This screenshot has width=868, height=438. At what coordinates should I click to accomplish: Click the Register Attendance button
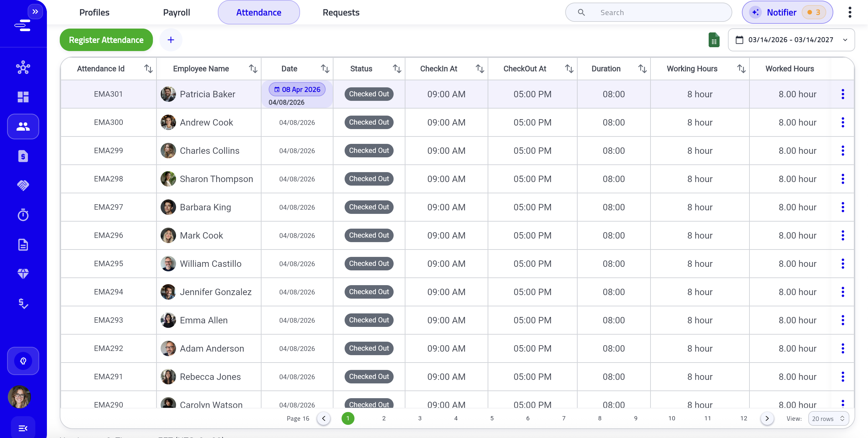click(106, 40)
